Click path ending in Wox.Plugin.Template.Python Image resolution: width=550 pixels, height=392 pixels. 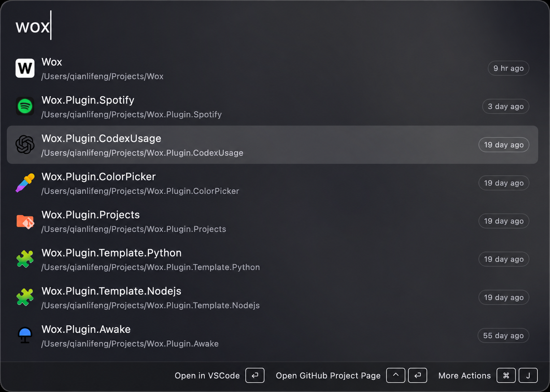pyautogui.click(x=150, y=267)
